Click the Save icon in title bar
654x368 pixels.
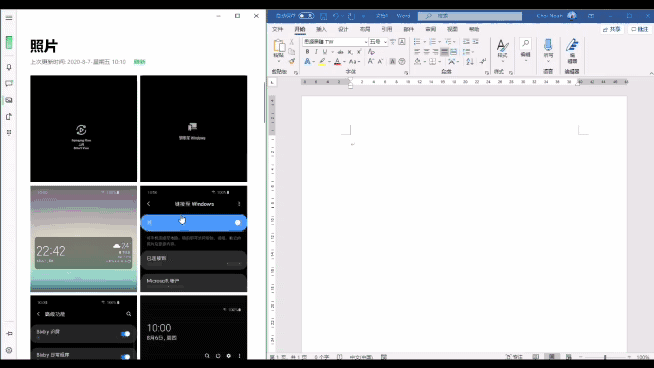tap(323, 16)
